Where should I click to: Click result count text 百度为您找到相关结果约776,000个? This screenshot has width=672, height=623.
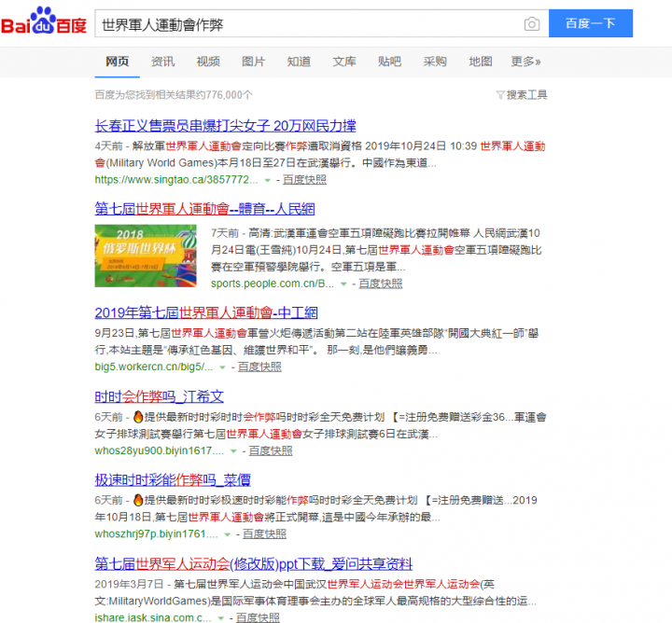pos(174,95)
